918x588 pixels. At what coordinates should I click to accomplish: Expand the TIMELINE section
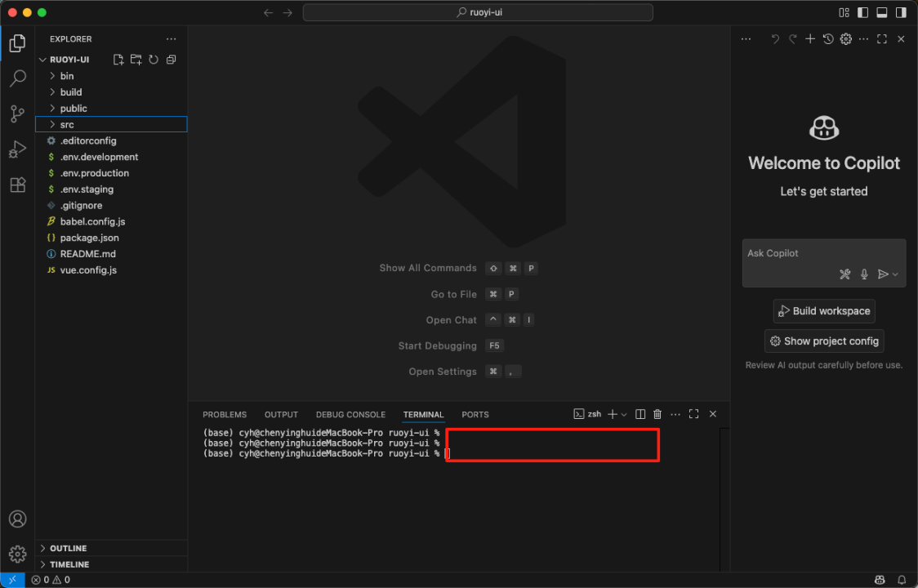point(111,564)
